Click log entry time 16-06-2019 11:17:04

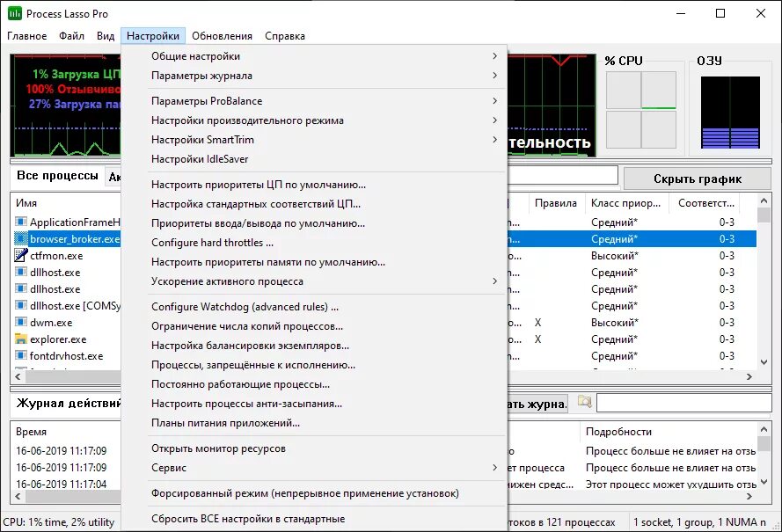(61, 485)
